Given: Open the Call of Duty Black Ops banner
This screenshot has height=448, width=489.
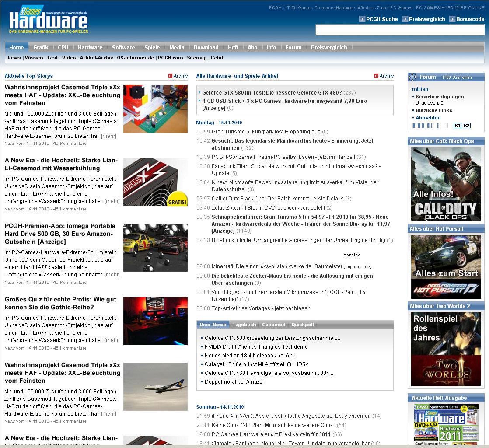Looking at the screenshot, I should (x=446, y=184).
